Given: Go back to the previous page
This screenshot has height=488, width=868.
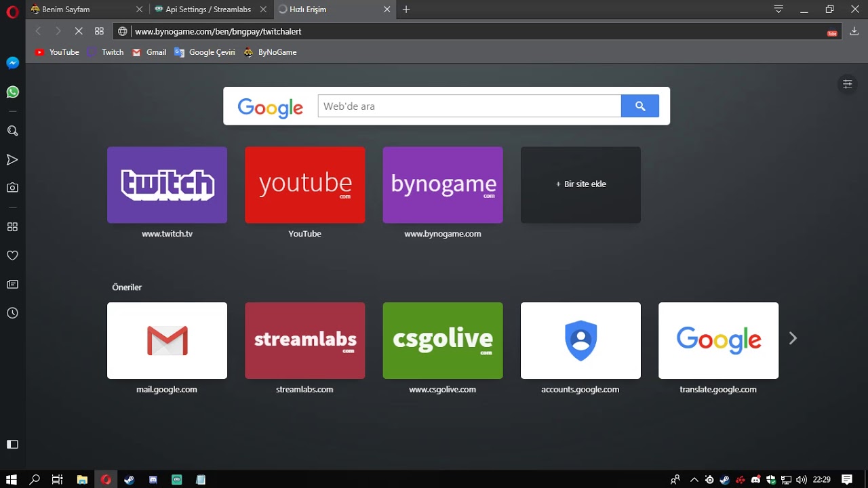Looking at the screenshot, I should coord(38,31).
